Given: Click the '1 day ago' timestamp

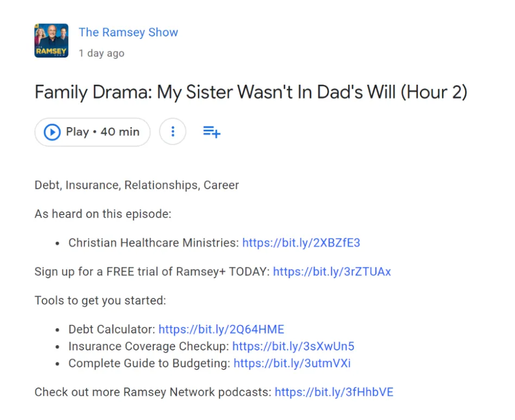Looking at the screenshot, I should (x=101, y=53).
